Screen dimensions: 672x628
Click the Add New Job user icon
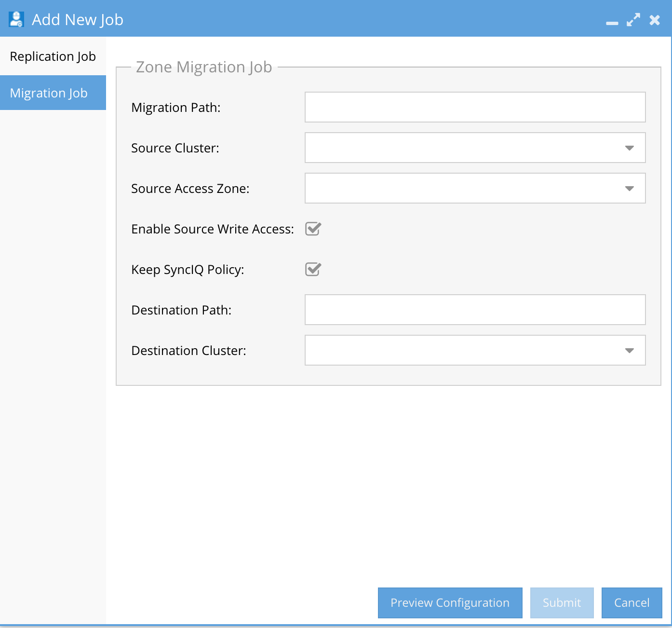16,19
